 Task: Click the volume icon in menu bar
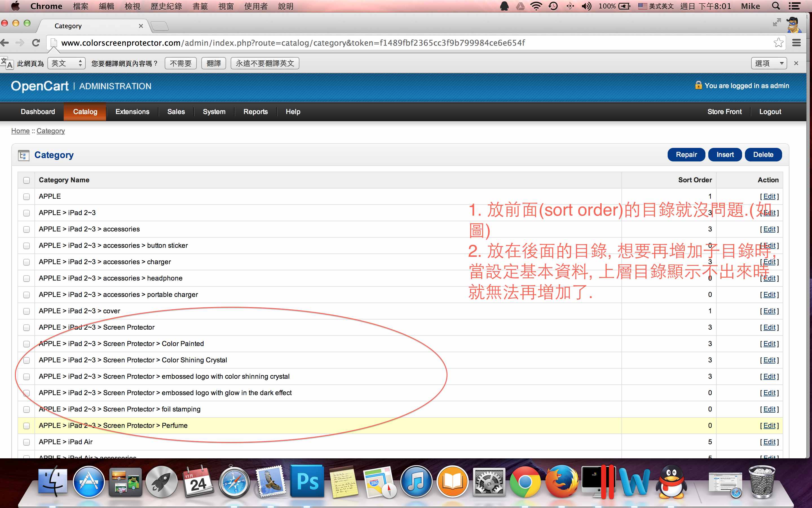click(586, 6)
